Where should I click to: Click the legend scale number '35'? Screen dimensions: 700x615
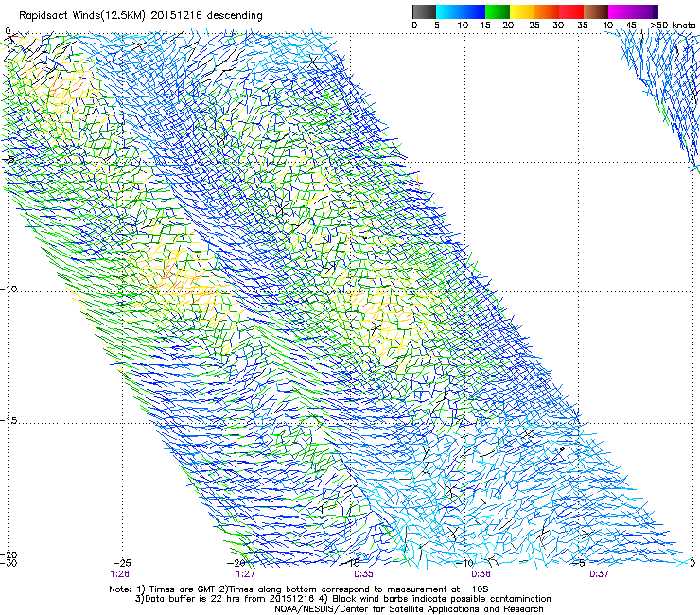[x=583, y=26]
